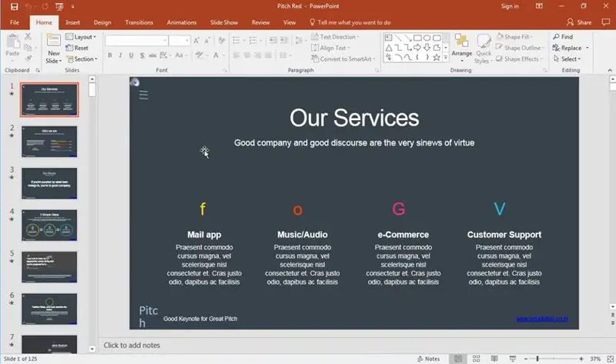Switch to the Review tab
Viewport: 616px width, 364px height.
(x=261, y=22)
